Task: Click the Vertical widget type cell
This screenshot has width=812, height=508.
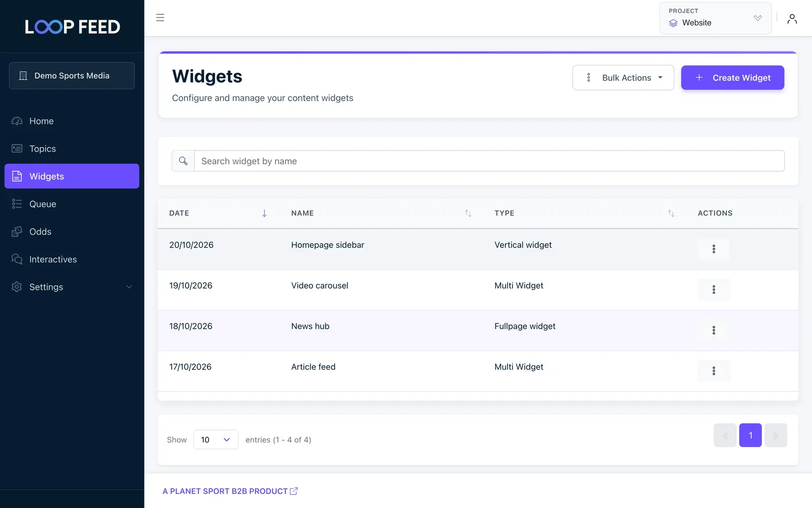Action: pos(523,245)
